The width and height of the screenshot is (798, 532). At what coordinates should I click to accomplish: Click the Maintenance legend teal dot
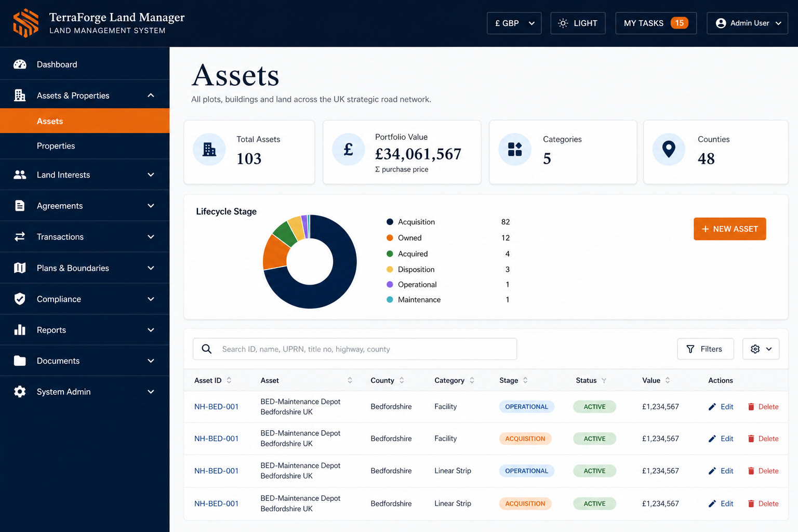pyautogui.click(x=390, y=300)
